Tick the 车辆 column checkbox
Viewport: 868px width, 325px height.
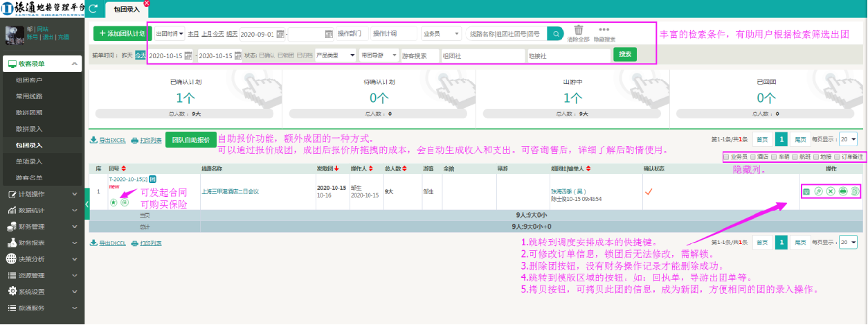pyautogui.click(x=775, y=157)
